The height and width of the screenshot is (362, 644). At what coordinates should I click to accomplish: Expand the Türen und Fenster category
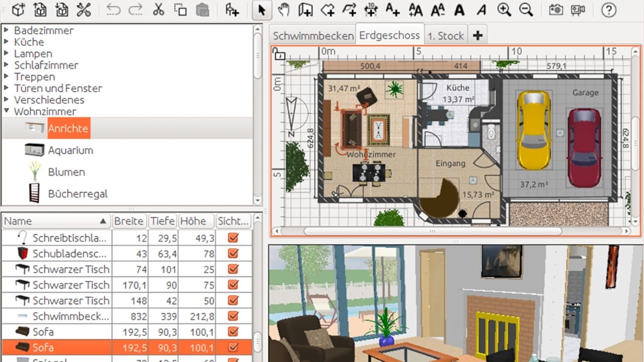pyautogui.click(x=6, y=88)
